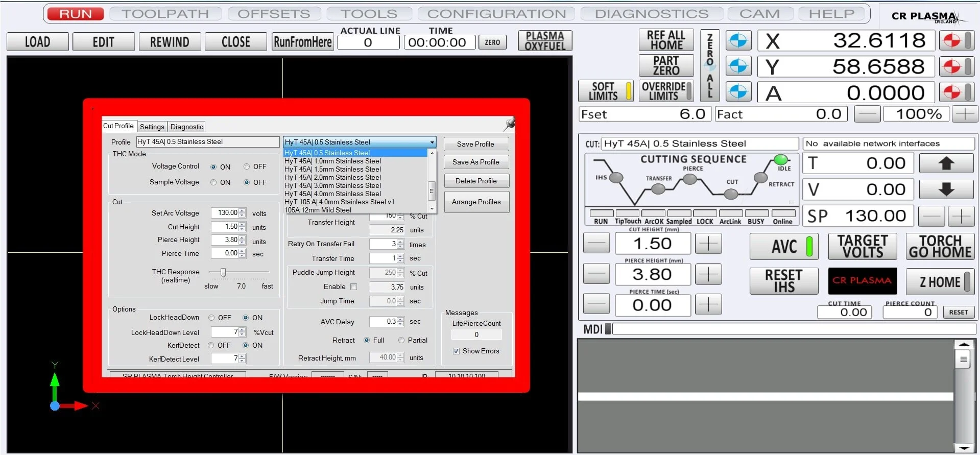
Task: Adjust Pierce Height spinner arrows
Action: (x=242, y=240)
